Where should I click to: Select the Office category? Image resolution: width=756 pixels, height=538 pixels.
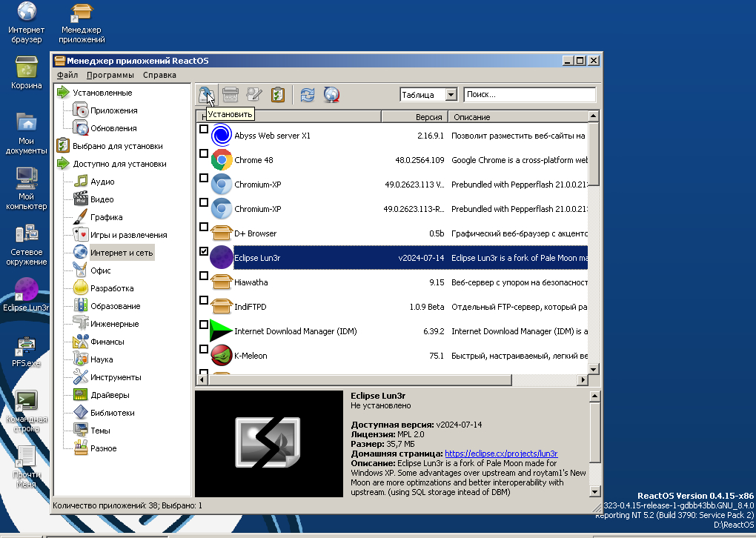[x=100, y=271]
